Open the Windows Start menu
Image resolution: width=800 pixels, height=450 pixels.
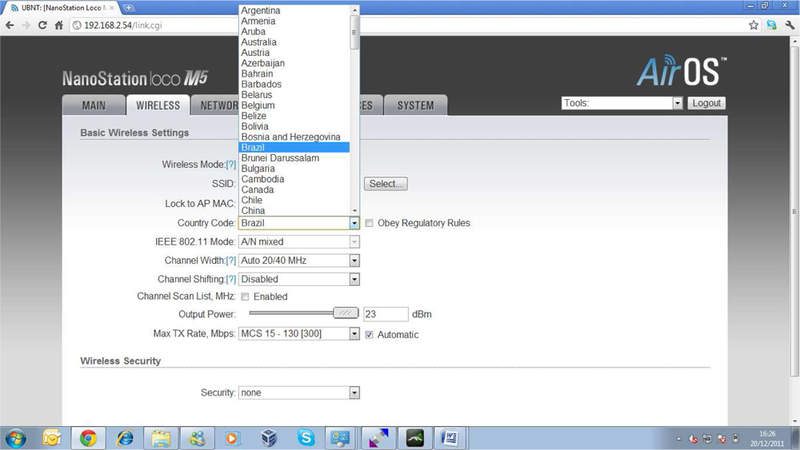click(16, 438)
